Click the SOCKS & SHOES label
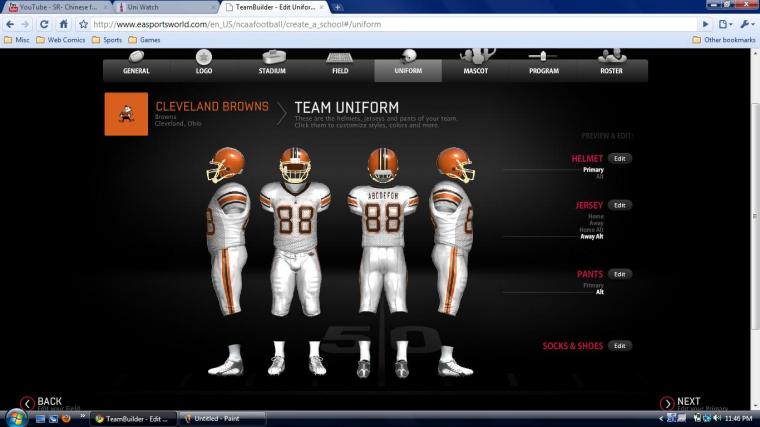Image resolution: width=760 pixels, height=427 pixels. pyautogui.click(x=572, y=346)
